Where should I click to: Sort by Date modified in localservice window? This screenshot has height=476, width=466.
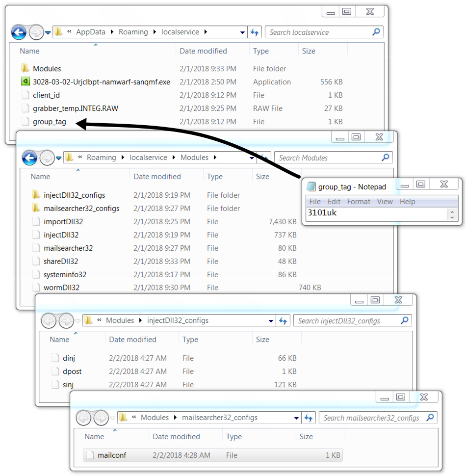(203, 51)
